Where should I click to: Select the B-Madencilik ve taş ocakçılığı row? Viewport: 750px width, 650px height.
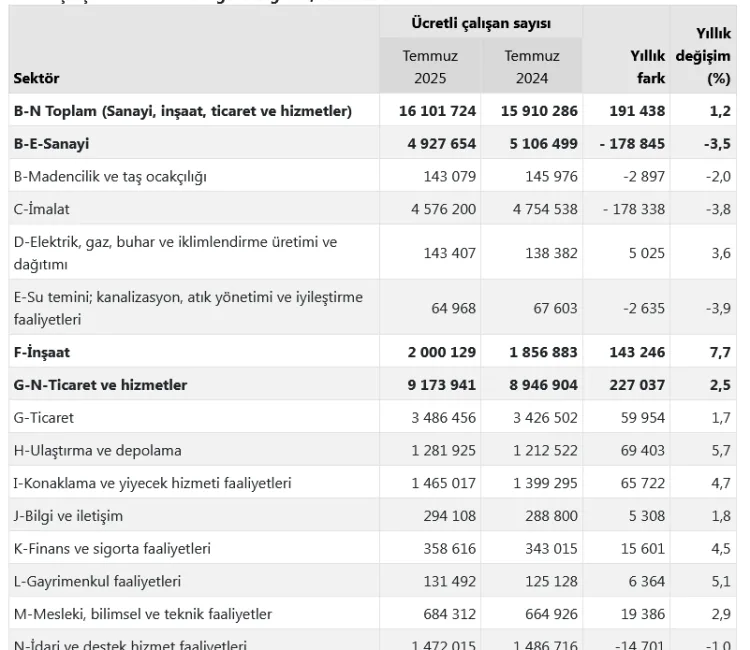click(x=109, y=177)
